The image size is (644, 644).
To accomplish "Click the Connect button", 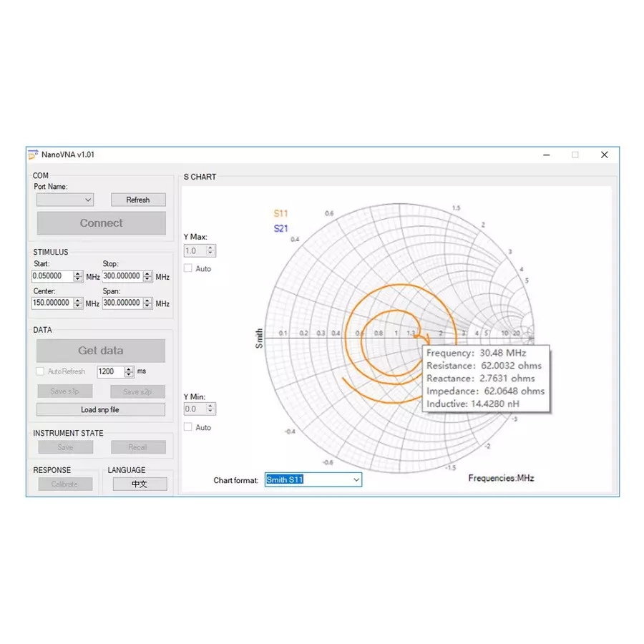I will pyautogui.click(x=101, y=223).
